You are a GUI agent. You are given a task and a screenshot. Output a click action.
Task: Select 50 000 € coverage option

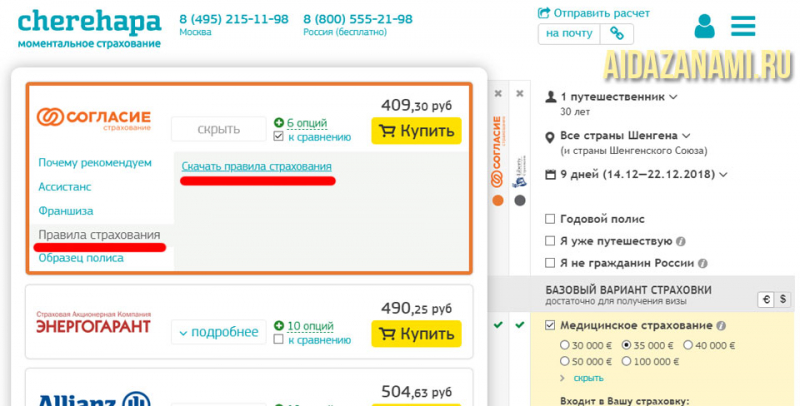pyautogui.click(x=566, y=361)
